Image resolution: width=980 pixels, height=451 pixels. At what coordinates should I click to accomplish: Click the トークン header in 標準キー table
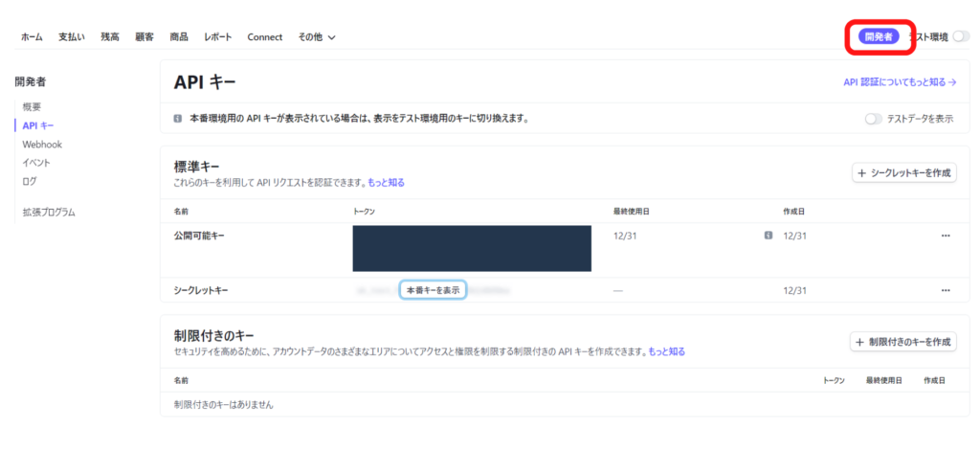364,212
